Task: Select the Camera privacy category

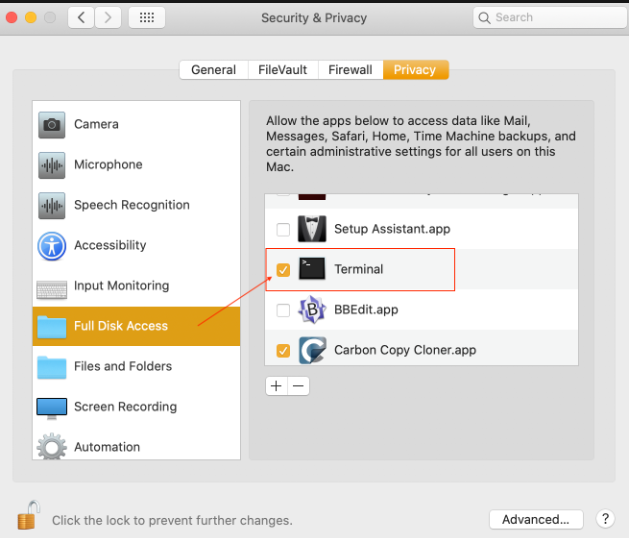Action: click(136, 124)
